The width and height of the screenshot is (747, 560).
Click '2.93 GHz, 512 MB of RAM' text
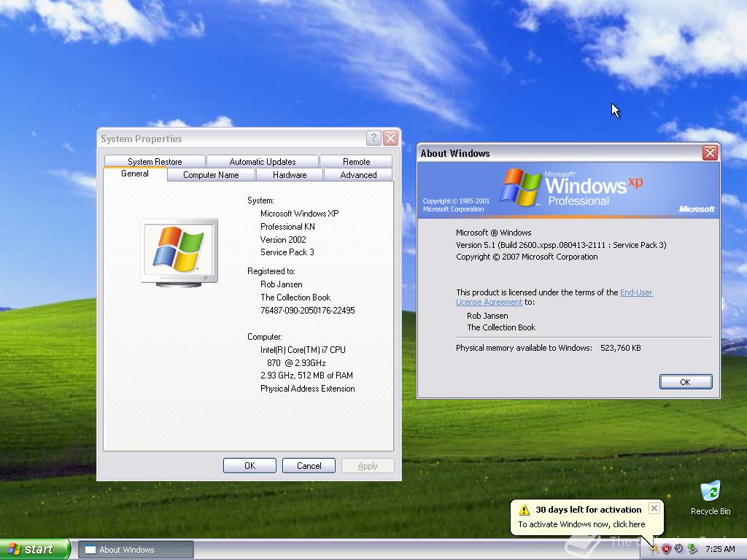coord(307,376)
